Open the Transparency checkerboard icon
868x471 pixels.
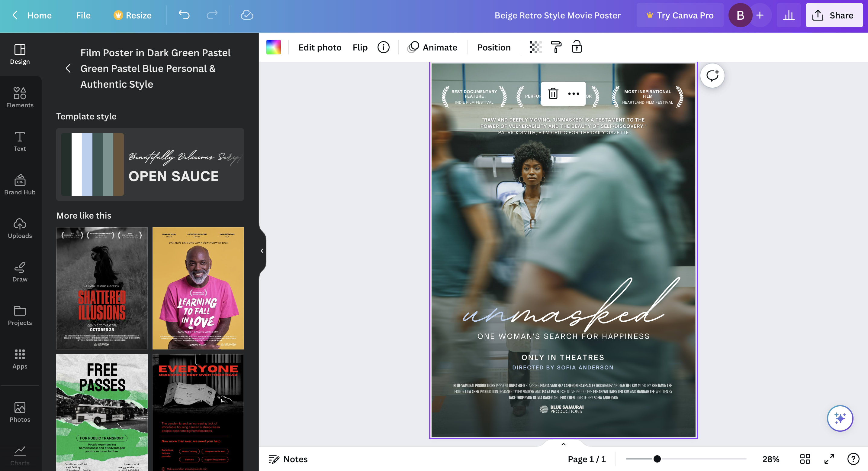click(x=535, y=47)
